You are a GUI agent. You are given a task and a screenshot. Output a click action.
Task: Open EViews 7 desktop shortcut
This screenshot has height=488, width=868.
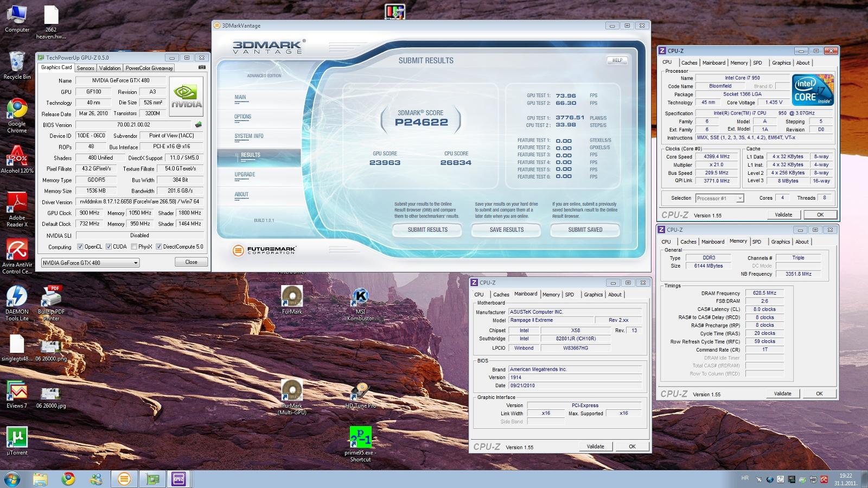pos(17,395)
